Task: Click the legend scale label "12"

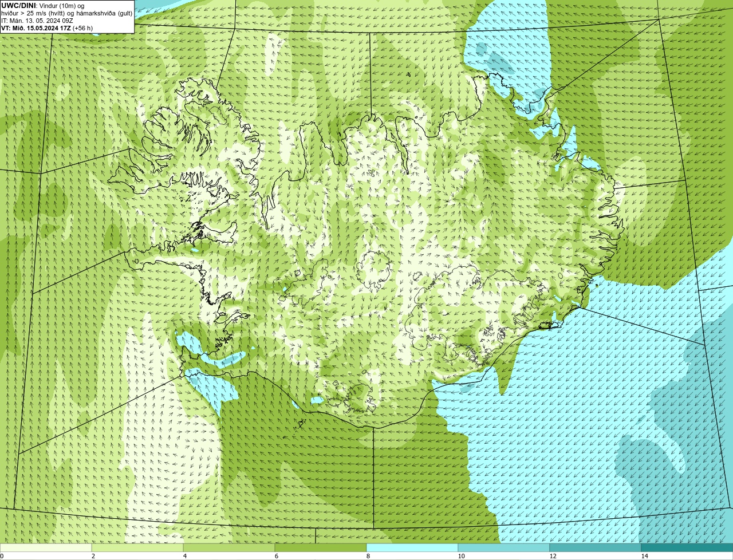Action: pos(553,556)
